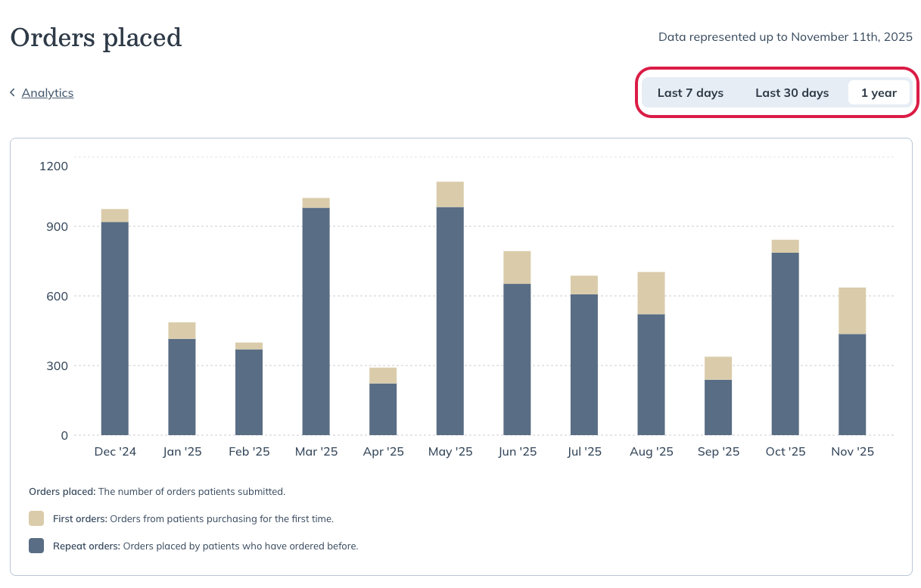Image resolution: width=921 pixels, height=588 pixels.
Task: Click the Apr '25 repeat orders bar
Action: [383, 409]
